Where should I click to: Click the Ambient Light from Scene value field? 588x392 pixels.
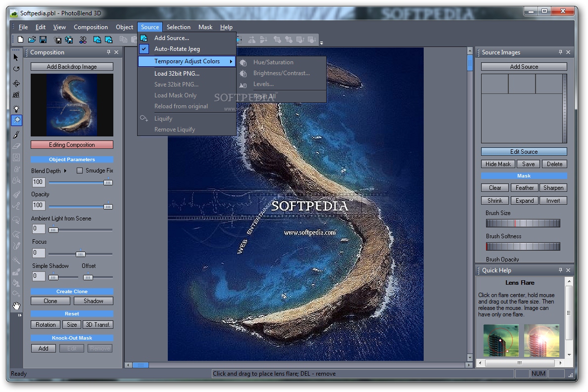tap(39, 229)
